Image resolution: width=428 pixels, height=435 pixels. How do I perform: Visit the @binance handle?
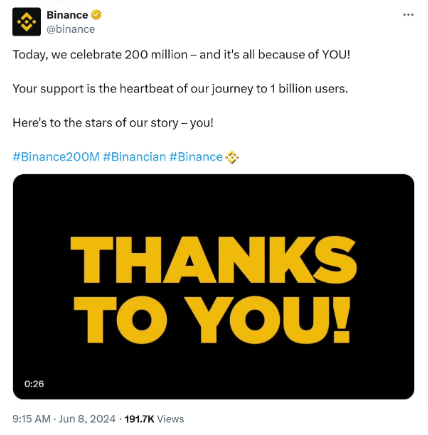click(71, 29)
